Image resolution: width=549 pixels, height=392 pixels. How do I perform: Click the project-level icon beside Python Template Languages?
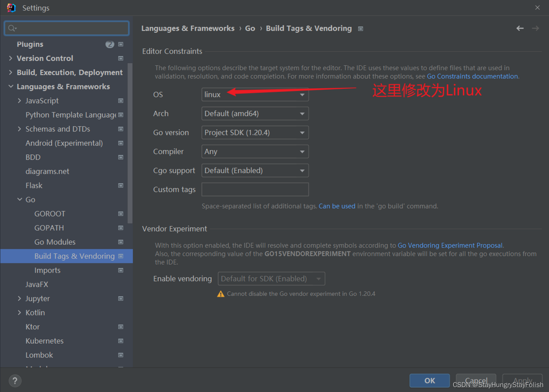pyautogui.click(x=121, y=115)
